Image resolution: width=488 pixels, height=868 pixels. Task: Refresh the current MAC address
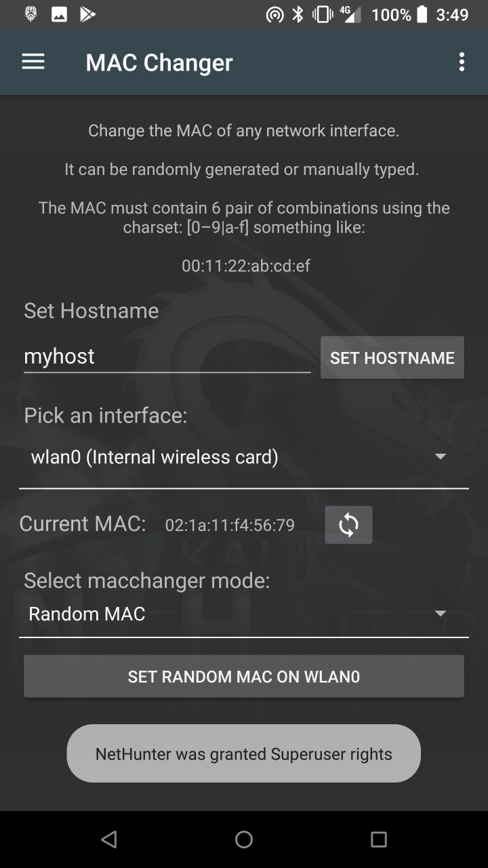[x=348, y=525]
